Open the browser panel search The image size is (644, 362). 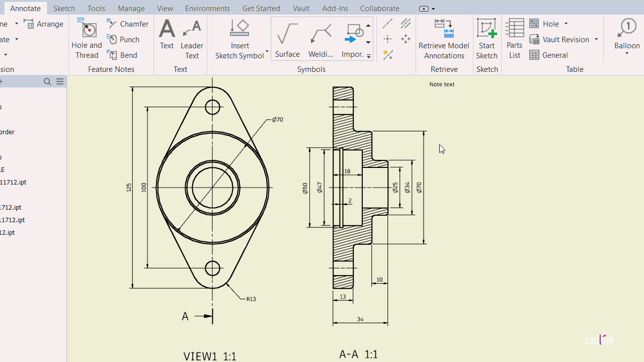[47, 81]
